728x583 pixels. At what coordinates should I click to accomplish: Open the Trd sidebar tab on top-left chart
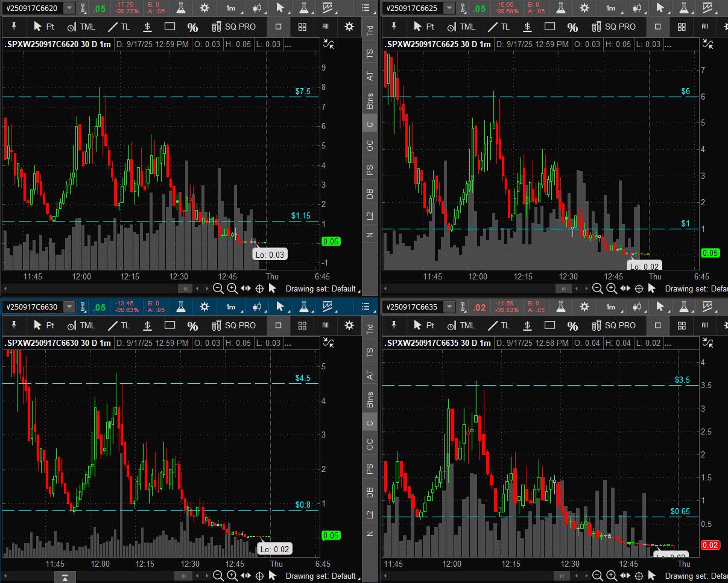(370, 31)
